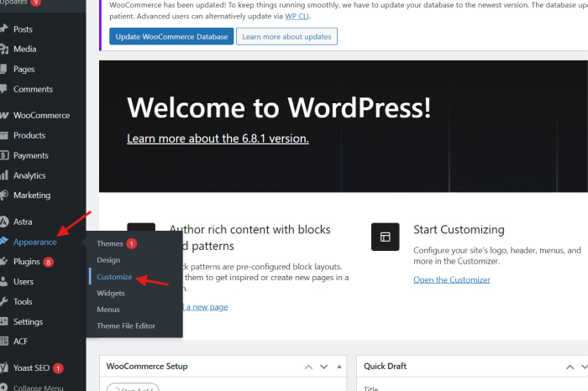Click the Products archive icon

click(3, 136)
